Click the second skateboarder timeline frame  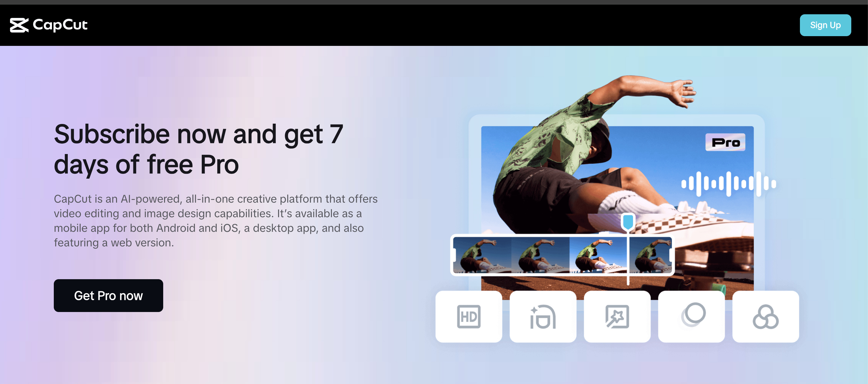(x=540, y=255)
